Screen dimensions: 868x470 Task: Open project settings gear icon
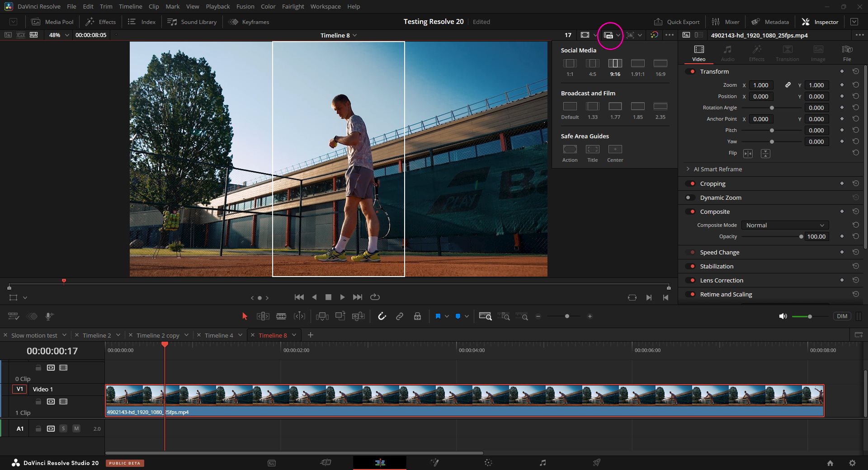pyautogui.click(x=852, y=463)
